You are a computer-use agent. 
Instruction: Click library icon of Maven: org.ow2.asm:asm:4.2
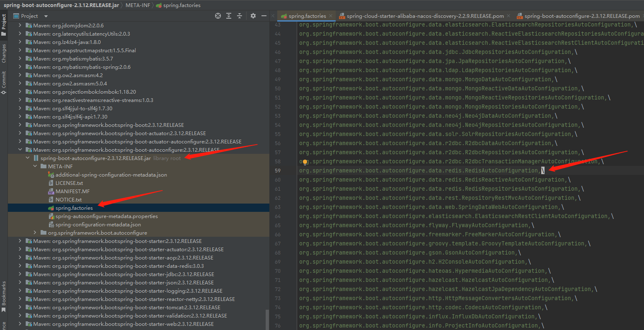[x=29, y=75]
